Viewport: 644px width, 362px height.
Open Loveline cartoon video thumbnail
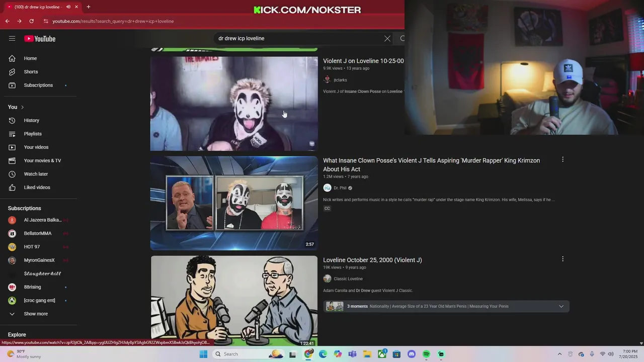234,301
